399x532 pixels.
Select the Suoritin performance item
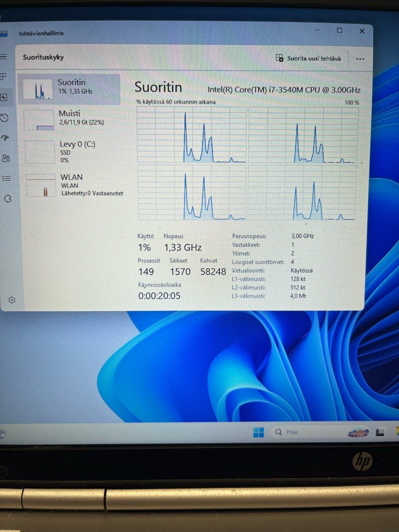click(x=69, y=89)
